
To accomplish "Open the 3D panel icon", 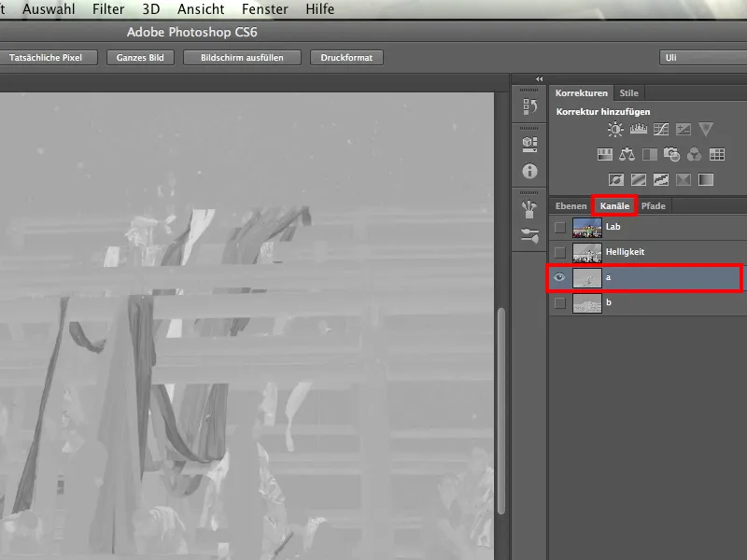I will [x=529, y=145].
